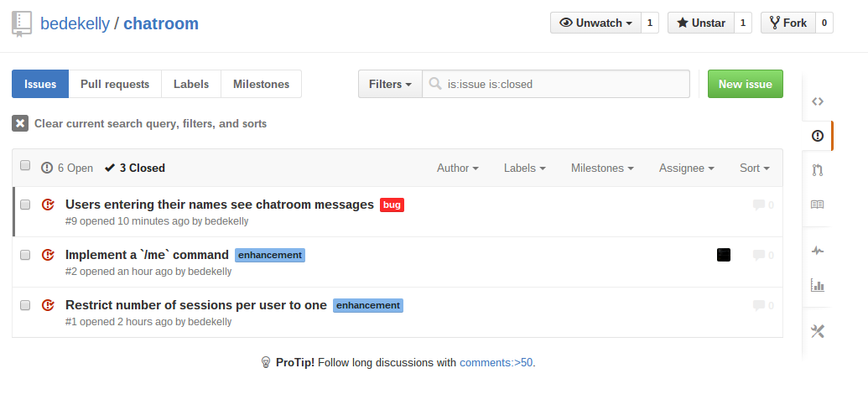Click the assignee avatar on issue #2

coord(724,255)
